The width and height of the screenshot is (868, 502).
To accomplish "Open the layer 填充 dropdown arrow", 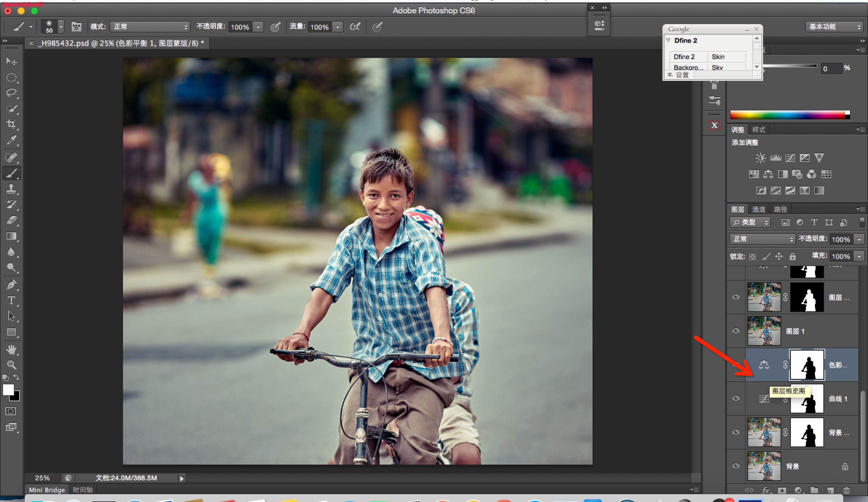I will pos(859,256).
